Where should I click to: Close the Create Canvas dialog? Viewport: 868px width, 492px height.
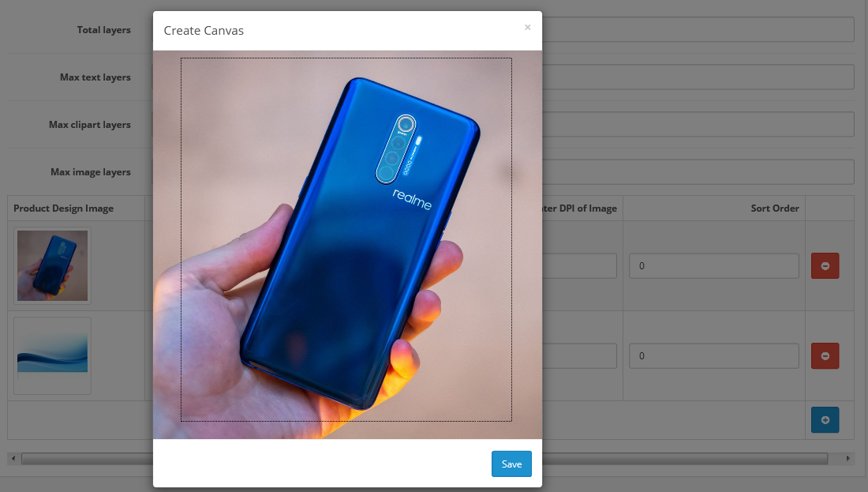pyautogui.click(x=528, y=27)
